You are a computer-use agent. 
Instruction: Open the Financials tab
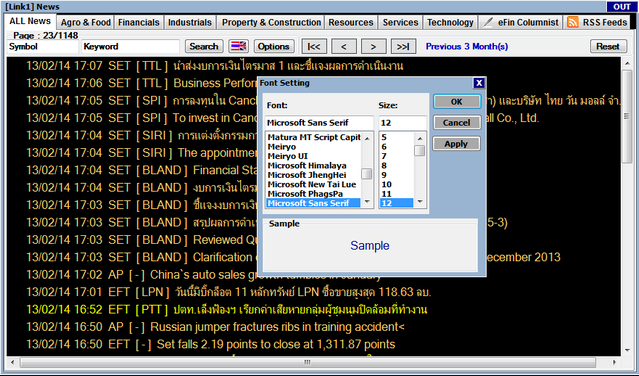pos(139,22)
